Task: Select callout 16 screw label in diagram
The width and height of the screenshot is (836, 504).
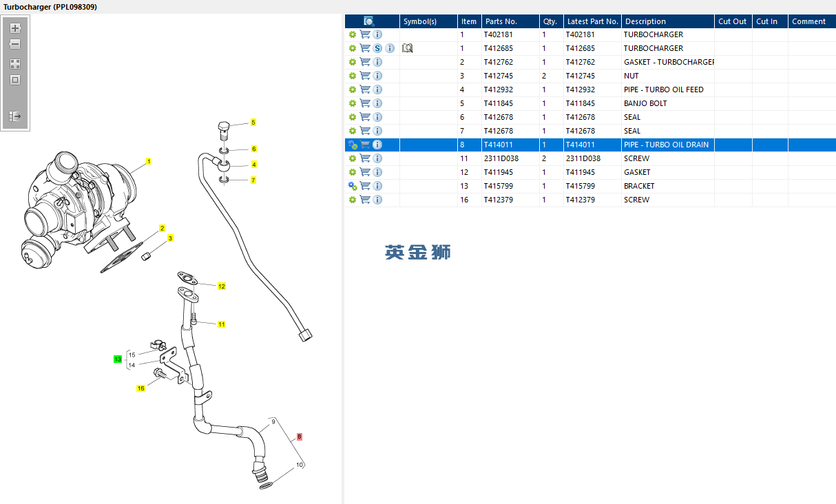Action: [x=140, y=388]
